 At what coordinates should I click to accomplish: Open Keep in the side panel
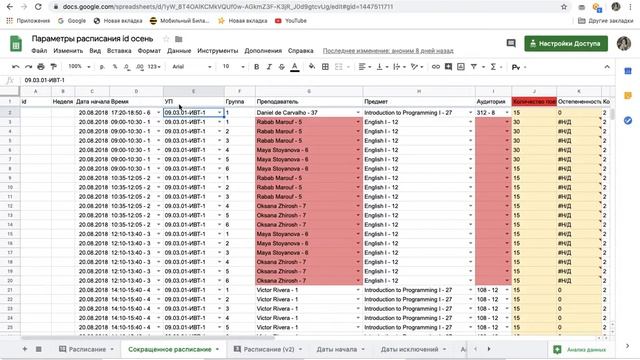pyautogui.click(x=628, y=96)
